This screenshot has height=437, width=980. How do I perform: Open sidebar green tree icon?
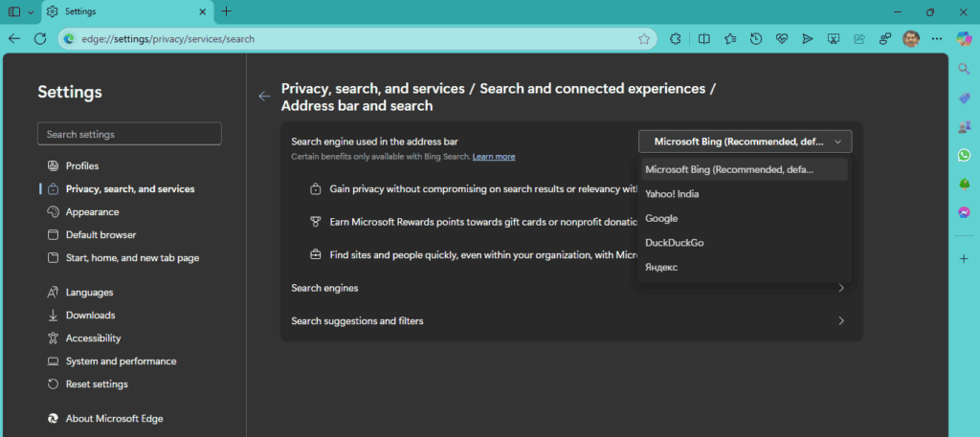964,184
